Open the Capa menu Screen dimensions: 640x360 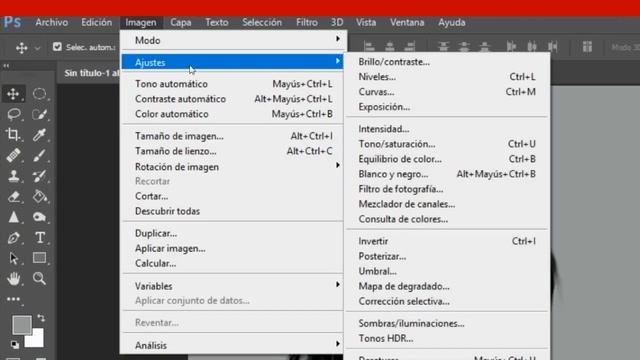tap(181, 22)
